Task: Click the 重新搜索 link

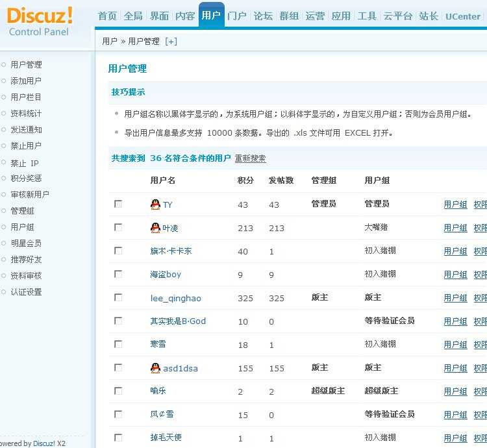Action: pos(251,158)
